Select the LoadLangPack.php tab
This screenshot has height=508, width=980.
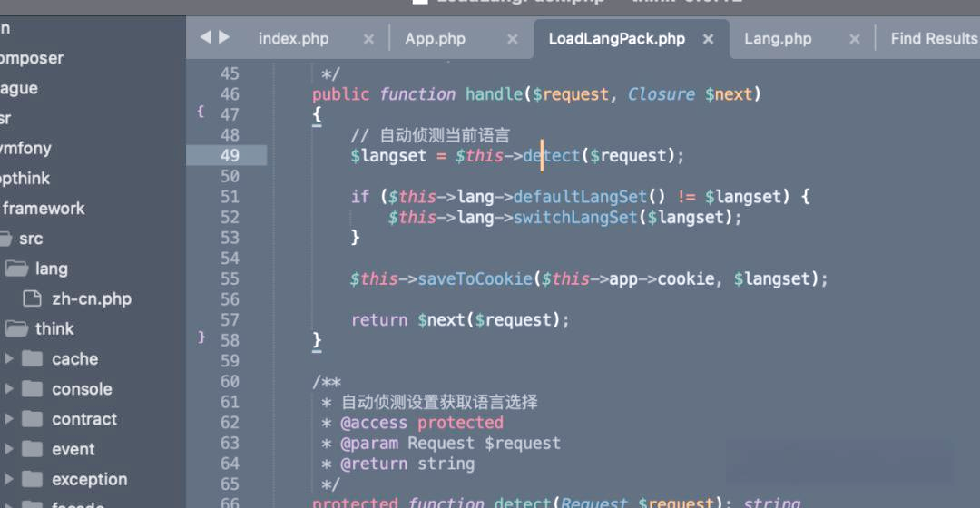616,39
